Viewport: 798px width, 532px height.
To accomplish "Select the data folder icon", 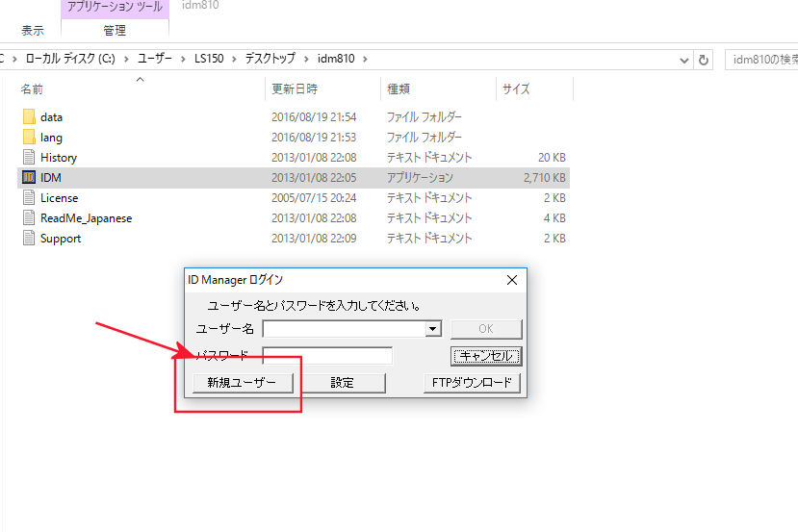I will click(29, 117).
